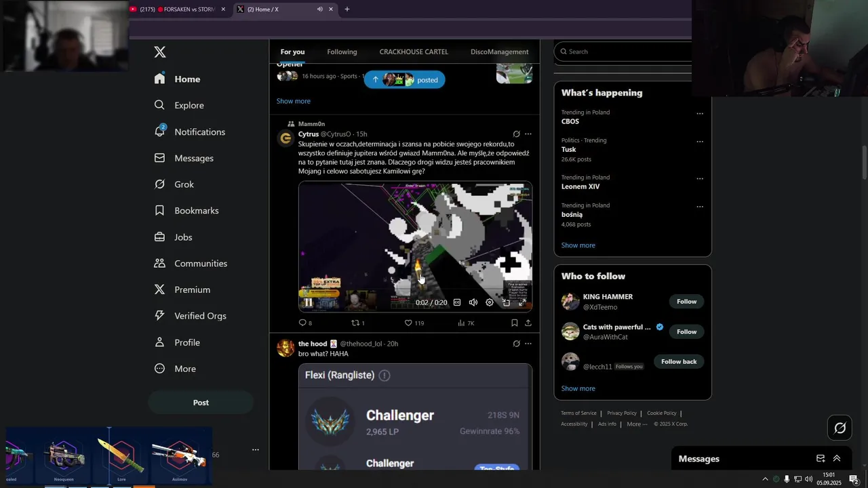Follow Cats with pawerful account
This screenshot has height=488, width=868.
coord(686,331)
